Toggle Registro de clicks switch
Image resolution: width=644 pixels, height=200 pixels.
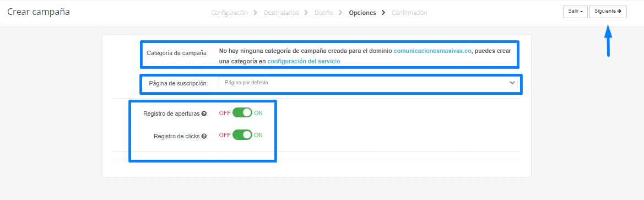(x=242, y=134)
